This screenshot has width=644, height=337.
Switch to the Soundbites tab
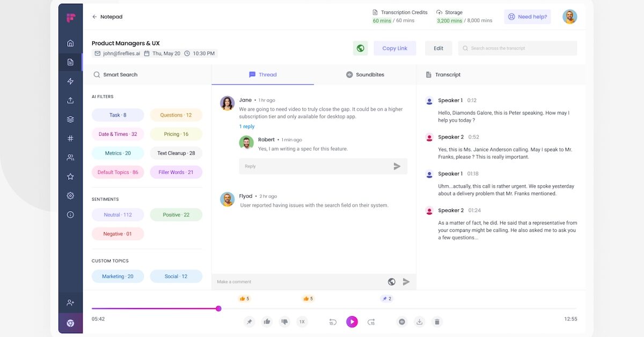coord(365,75)
